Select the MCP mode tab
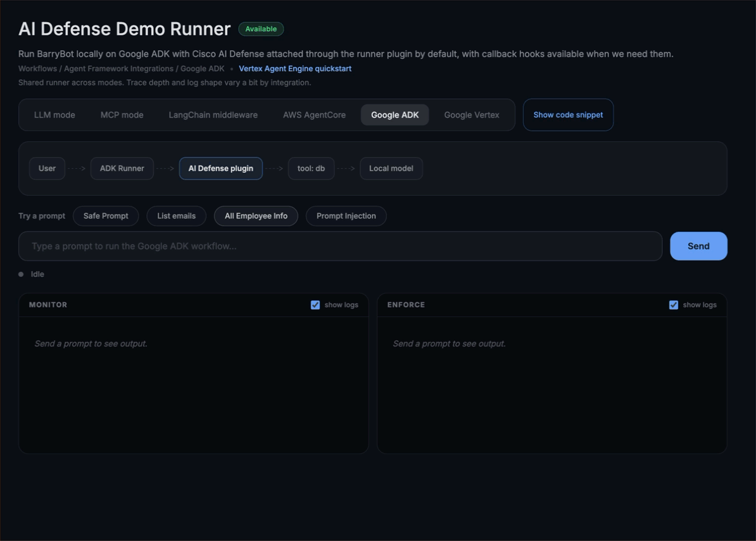 click(122, 115)
